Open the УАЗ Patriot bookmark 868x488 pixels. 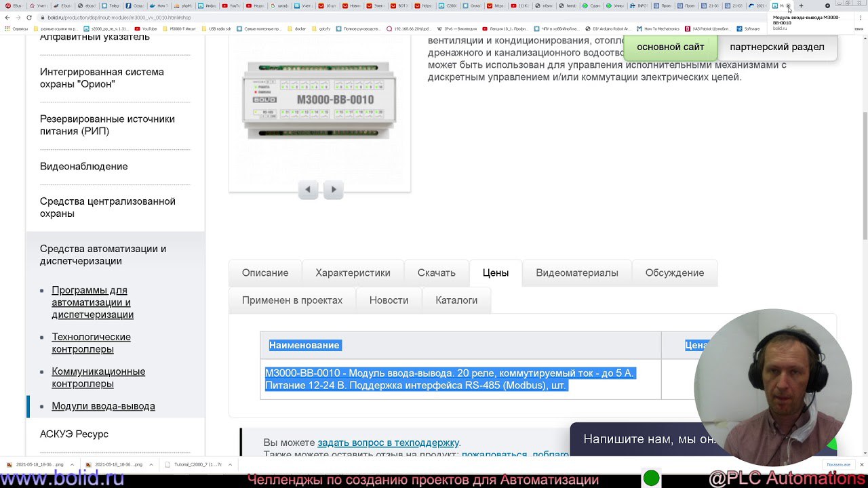707,29
